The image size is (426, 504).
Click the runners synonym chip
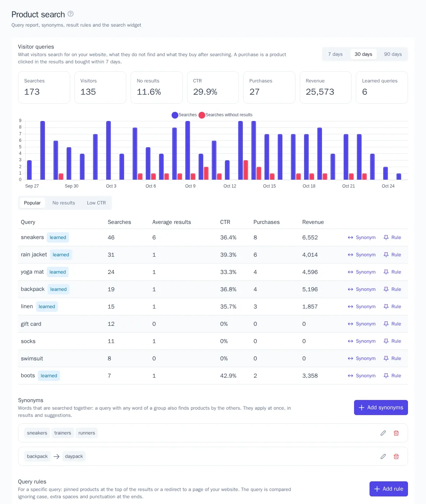[x=87, y=433]
